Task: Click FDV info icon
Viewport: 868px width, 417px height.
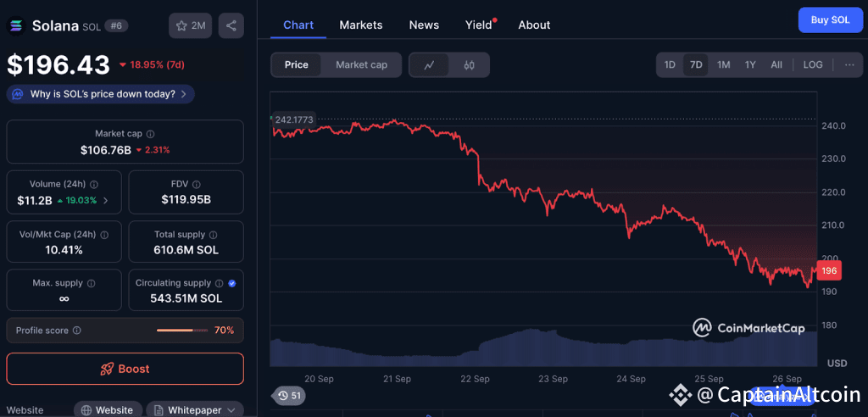Action: coord(196,185)
